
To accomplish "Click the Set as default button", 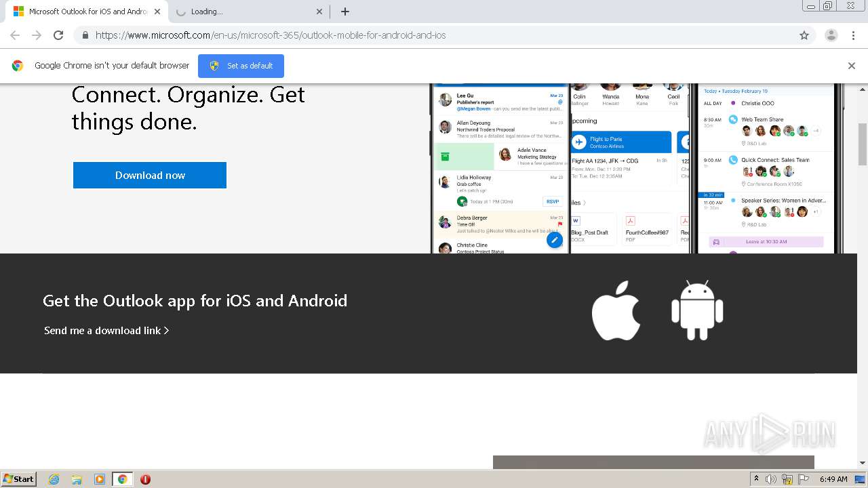I will tap(241, 66).
